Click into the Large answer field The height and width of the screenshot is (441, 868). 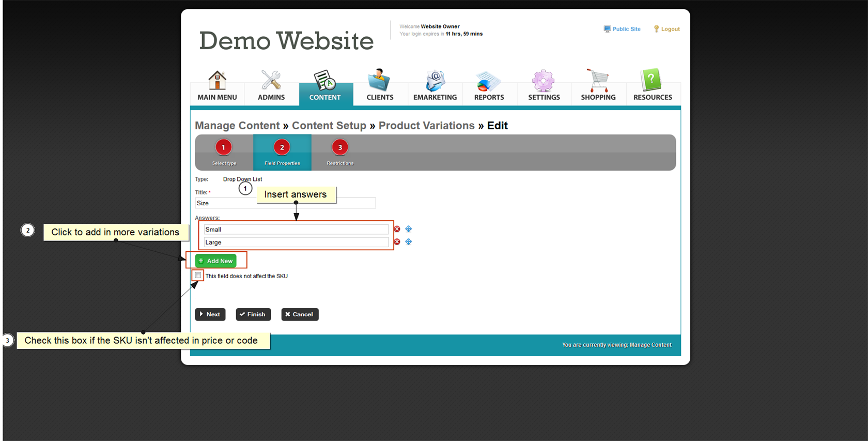pos(296,242)
